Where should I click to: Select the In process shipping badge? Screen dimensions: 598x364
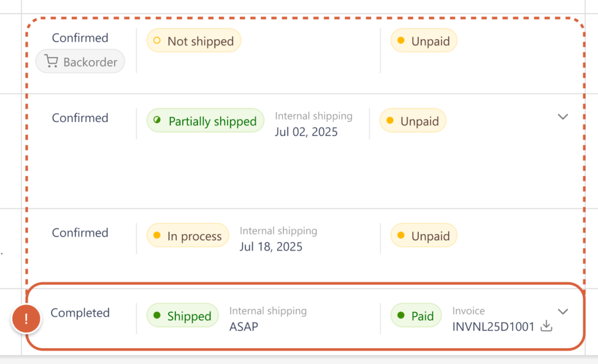187,236
